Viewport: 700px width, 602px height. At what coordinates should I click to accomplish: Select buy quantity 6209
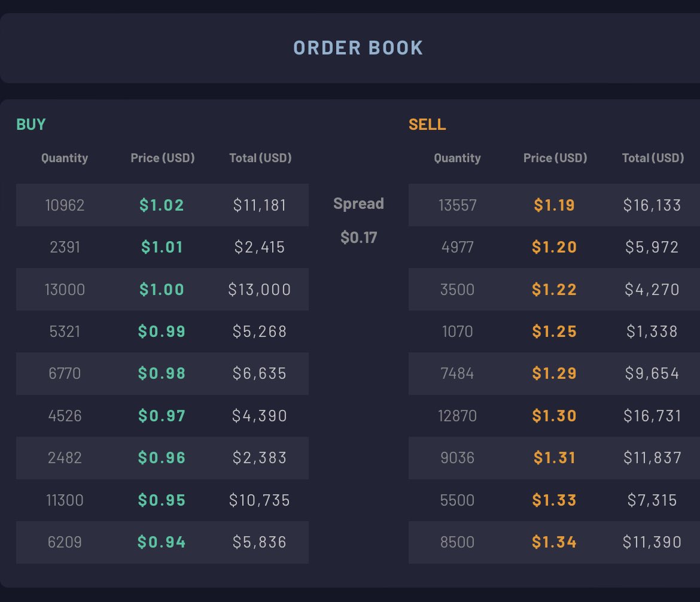pyautogui.click(x=65, y=542)
